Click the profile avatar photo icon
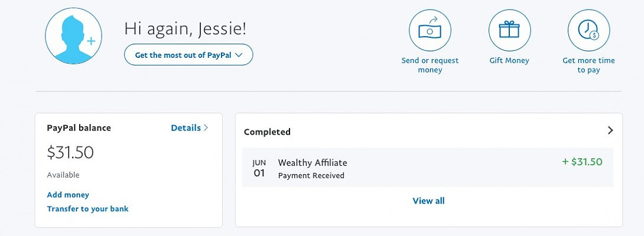 pos(72,36)
